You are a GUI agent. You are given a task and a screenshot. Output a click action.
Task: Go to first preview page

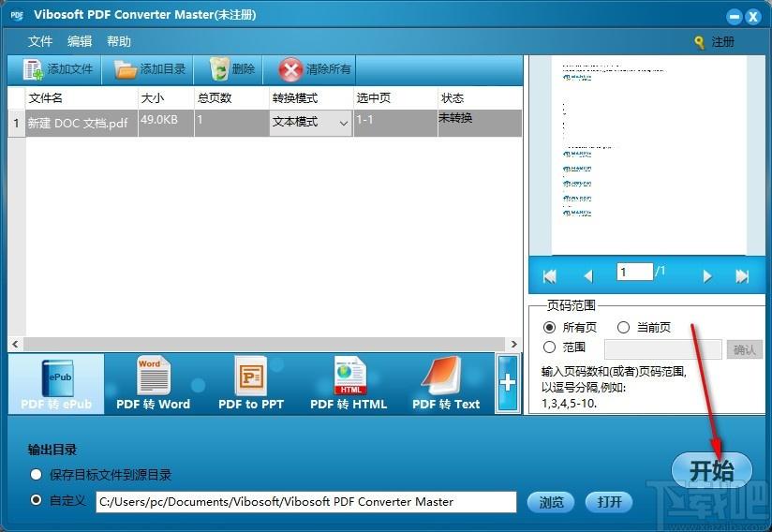(x=549, y=276)
